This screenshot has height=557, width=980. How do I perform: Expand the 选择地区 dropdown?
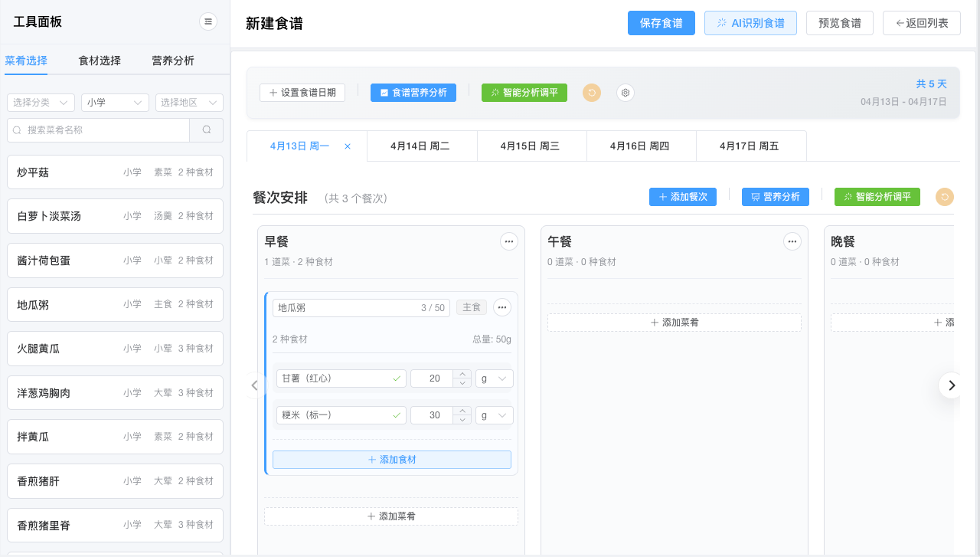[x=189, y=103]
